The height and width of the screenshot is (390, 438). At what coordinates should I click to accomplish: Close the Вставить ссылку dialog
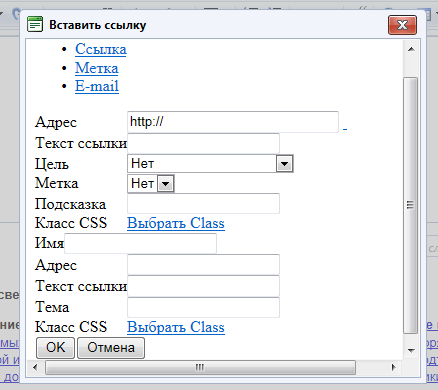point(402,25)
